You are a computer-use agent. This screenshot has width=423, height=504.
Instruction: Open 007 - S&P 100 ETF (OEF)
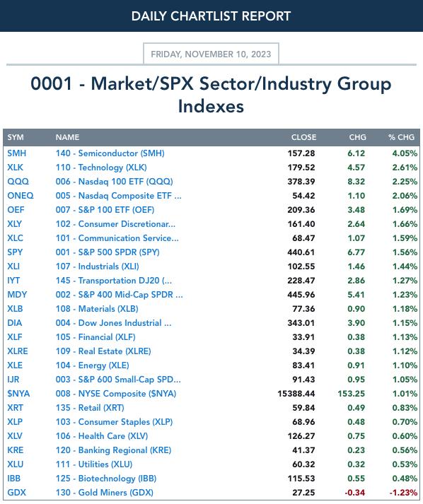[x=105, y=210]
